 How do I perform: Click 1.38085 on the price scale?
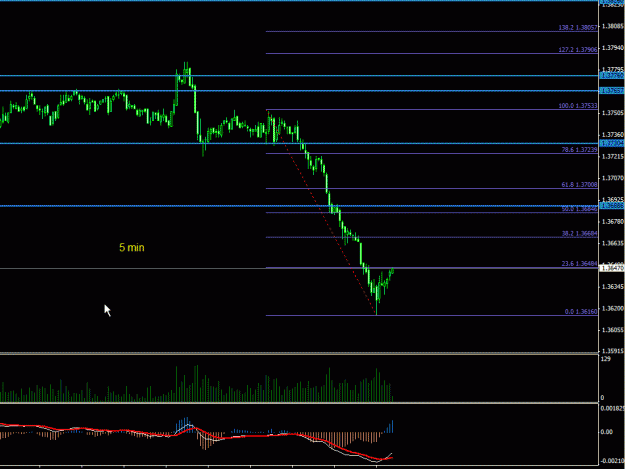[613, 26]
